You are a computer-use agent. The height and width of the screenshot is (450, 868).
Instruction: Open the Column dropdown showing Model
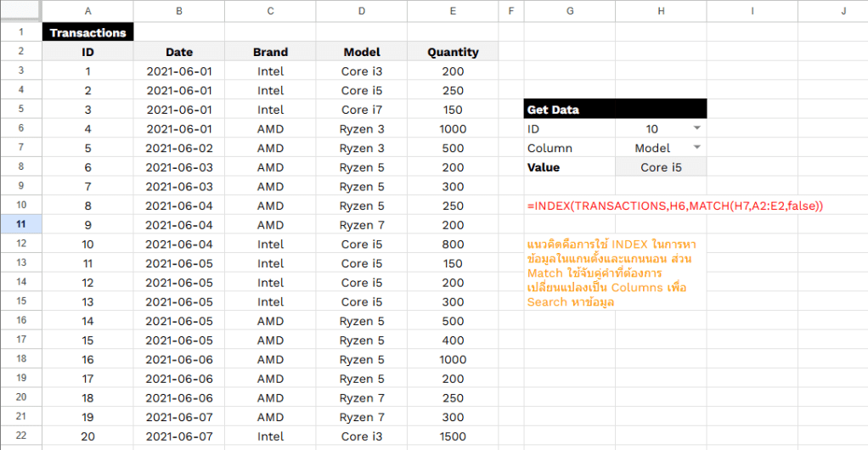coord(696,148)
